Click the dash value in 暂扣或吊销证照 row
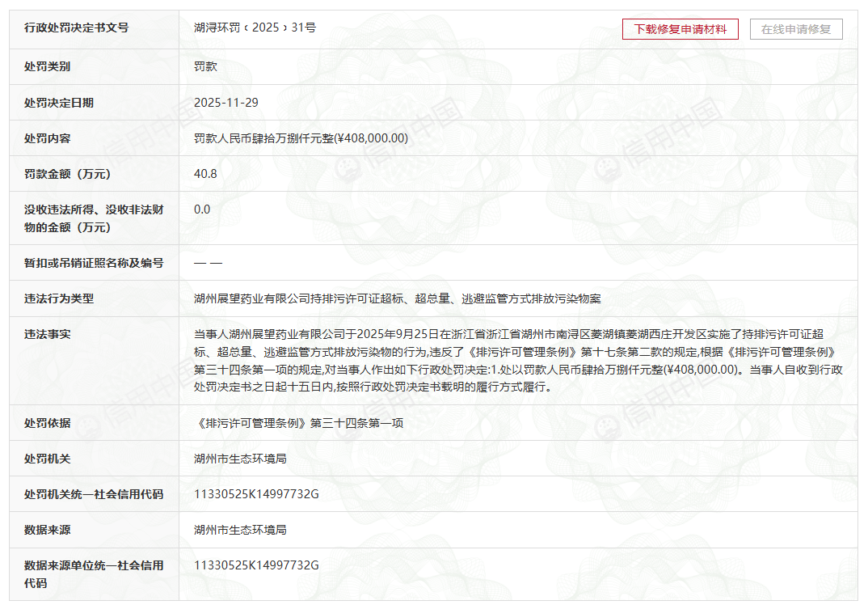Viewport: 868px width, 605px height. (204, 262)
